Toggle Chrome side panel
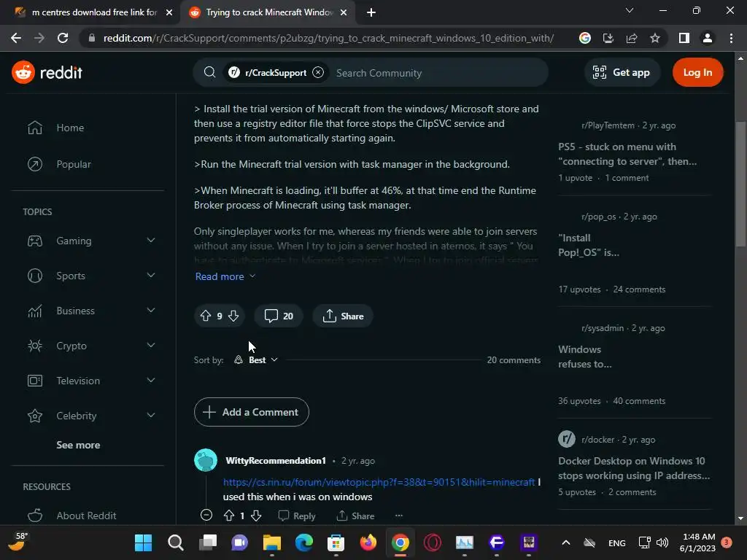The height and width of the screenshot is (560, 747). (x=684, y=38)
